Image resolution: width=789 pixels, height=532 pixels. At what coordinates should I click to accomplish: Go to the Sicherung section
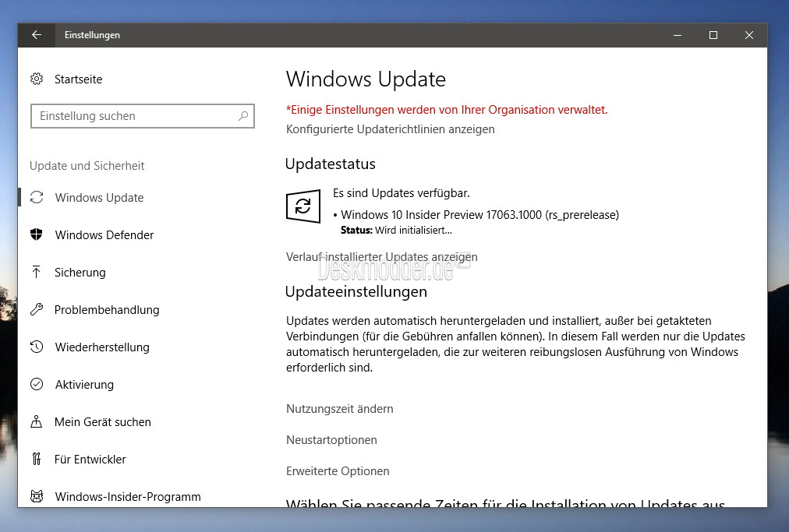(x=80, y=272)
